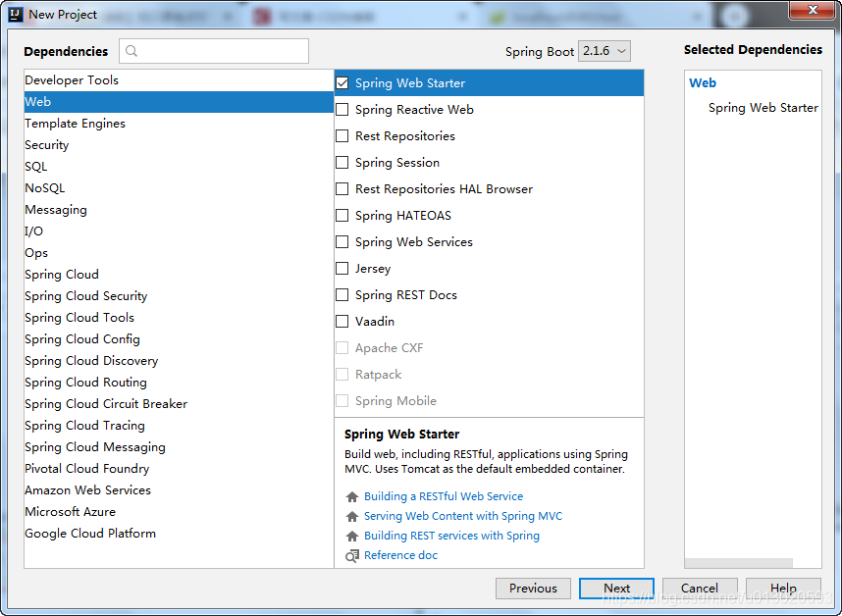Open Spring Cloud Routing category

[179, 382]
